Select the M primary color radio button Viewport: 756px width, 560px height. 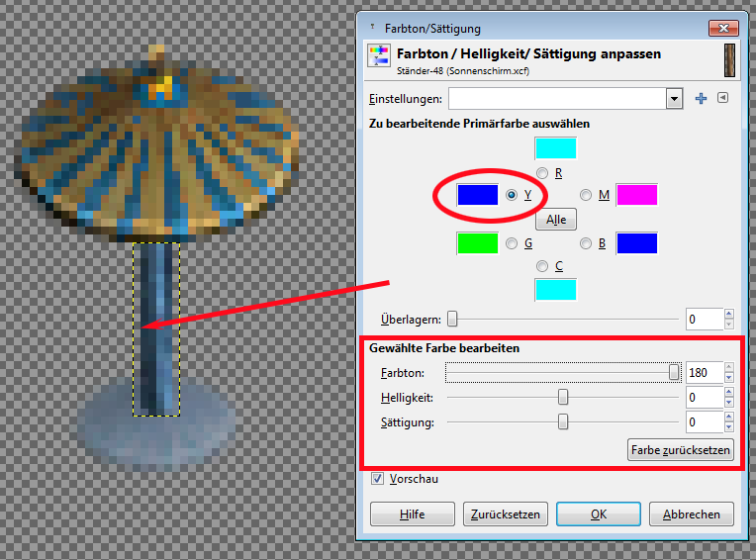click(586, 195)
